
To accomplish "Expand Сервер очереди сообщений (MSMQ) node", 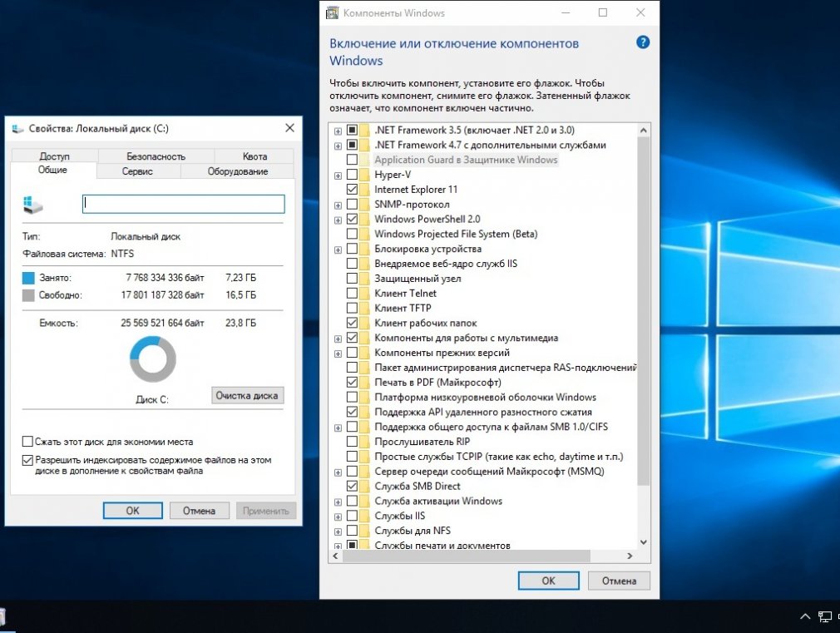I will tap(338, 472).
